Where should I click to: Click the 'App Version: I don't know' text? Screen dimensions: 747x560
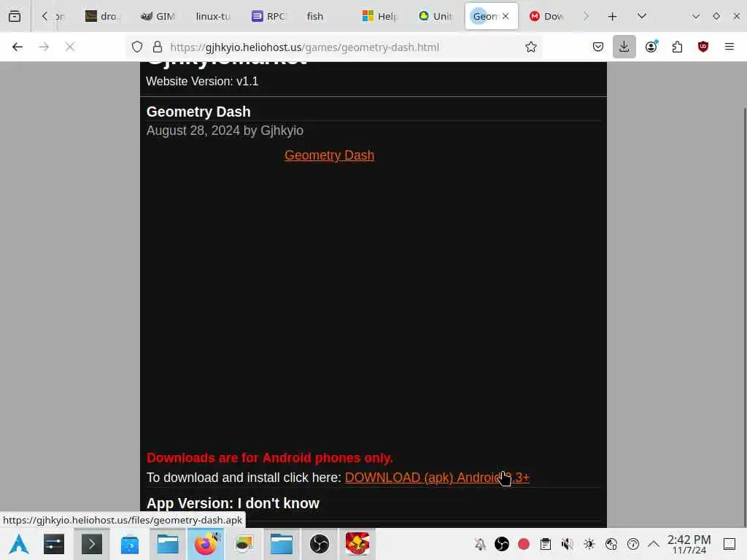pyautogui.click(x=233, y=503)
